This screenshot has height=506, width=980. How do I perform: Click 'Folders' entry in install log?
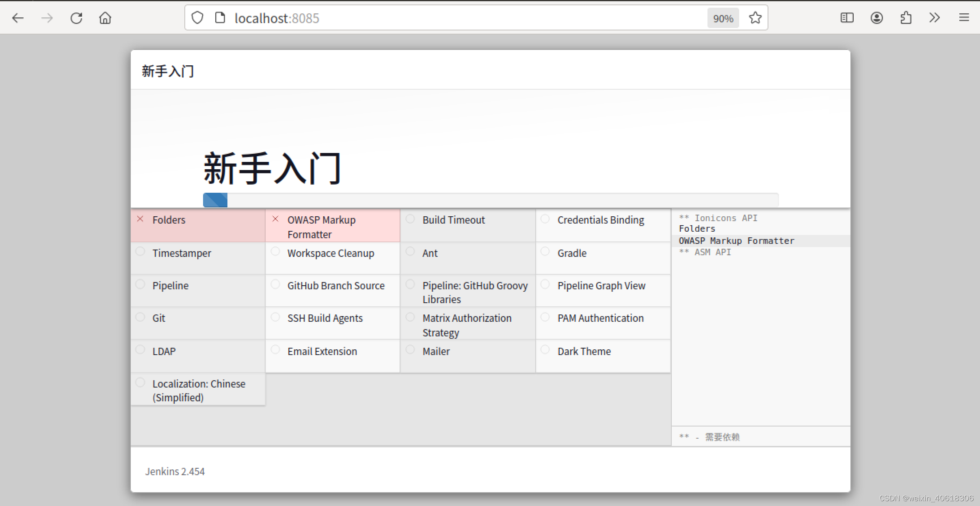[x=697, y=229]
